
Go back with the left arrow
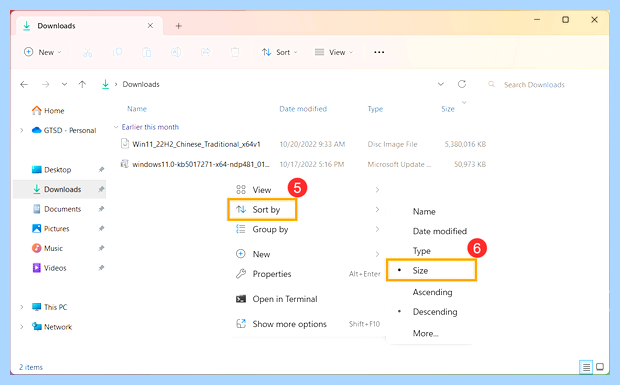click(24, 84)
